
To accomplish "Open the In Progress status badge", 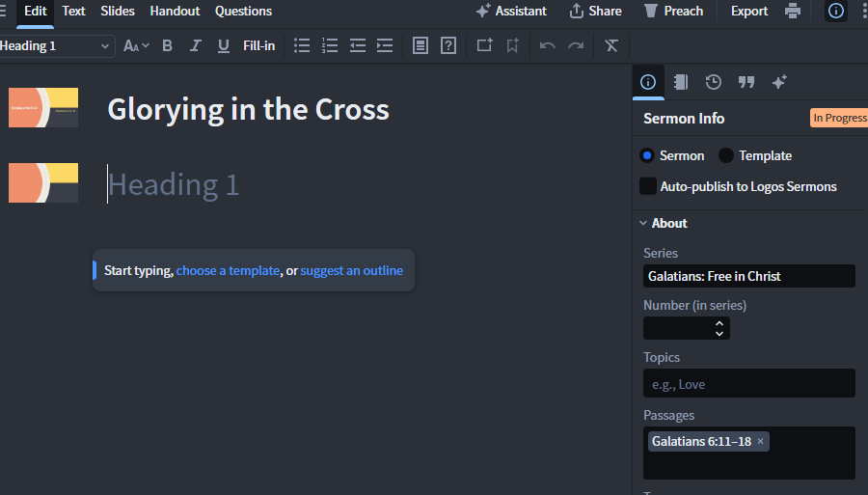I will click(839, 118).
